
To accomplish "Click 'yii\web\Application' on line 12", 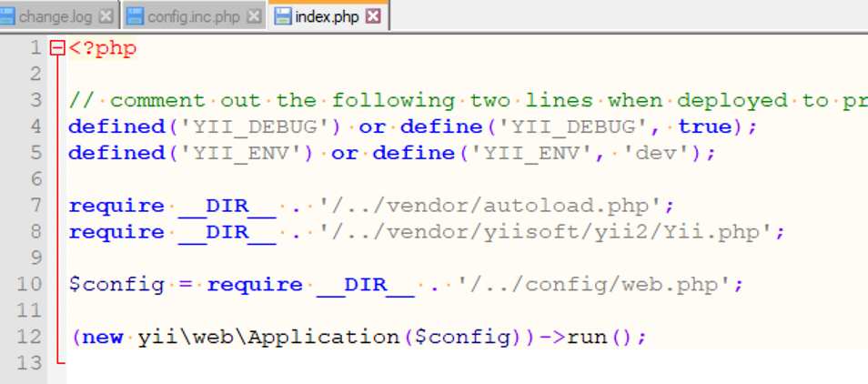I will click(x=267, y=337).
